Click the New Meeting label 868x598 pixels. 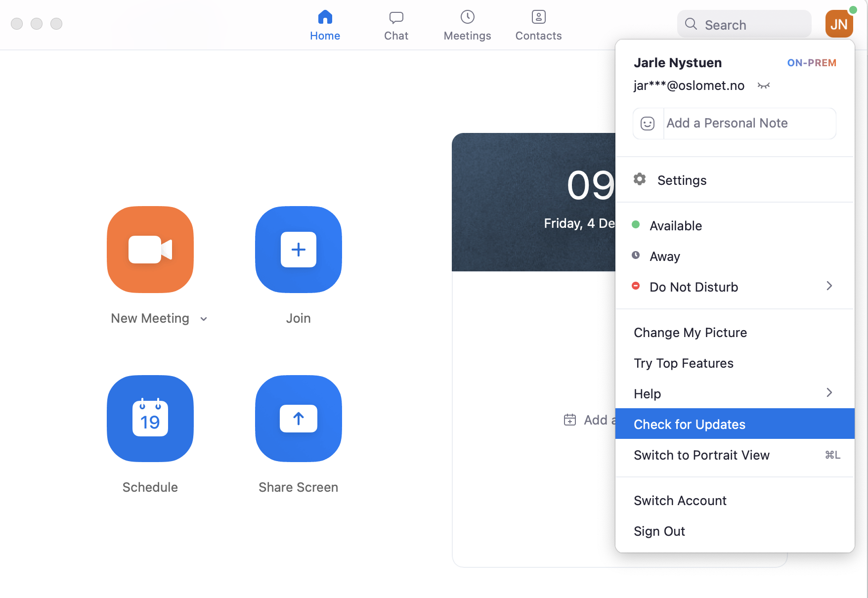(x=150, y=319)
